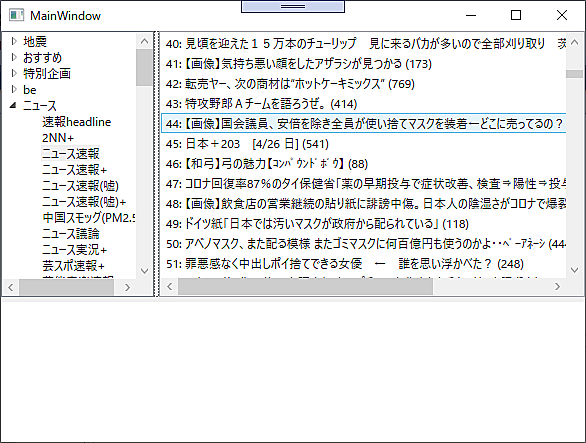Click the debug toolbar handle at top
The height and width of the screenshot is (443, 586).
pos(293,6)
